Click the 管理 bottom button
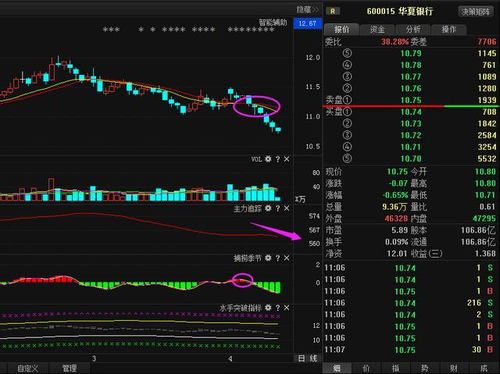500x374 pixels. [x=69, y=368]
